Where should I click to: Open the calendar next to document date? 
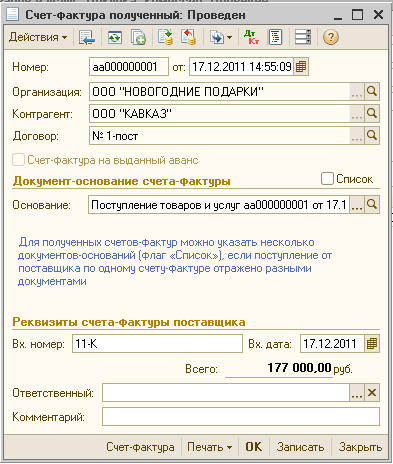pyautogui.click(x=301, y=67)
